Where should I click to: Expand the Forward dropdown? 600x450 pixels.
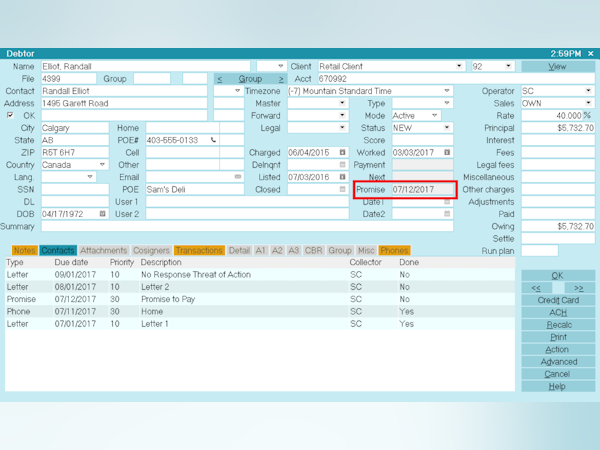(x=342, y=115)
